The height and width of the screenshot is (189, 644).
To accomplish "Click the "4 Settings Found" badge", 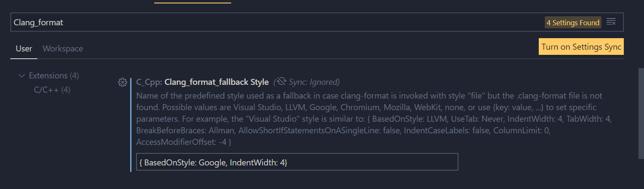I will click(573, 23).
